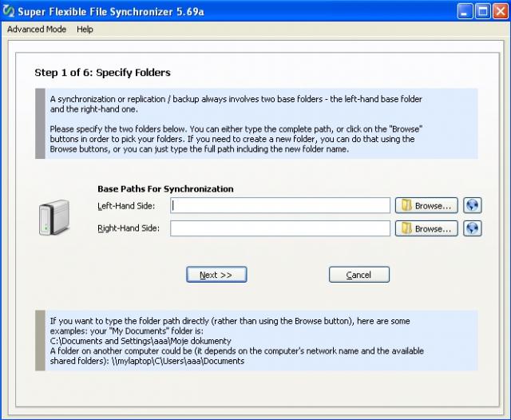
Task: Click the Base Paths For Synchronization heading
Action: pos(165,189)
